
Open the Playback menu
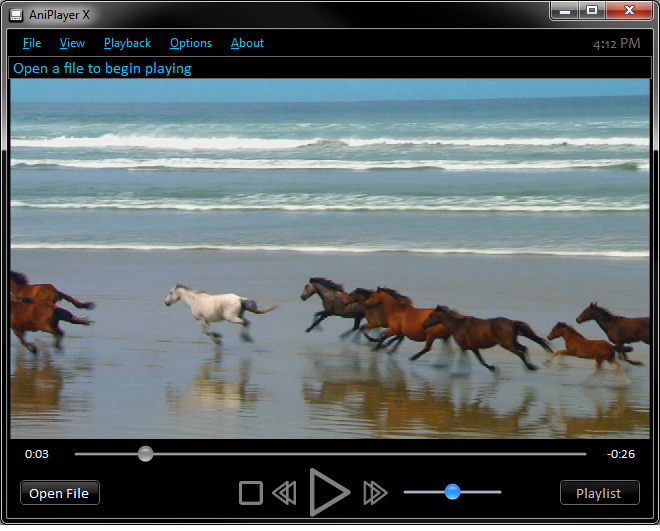point(127,43)
